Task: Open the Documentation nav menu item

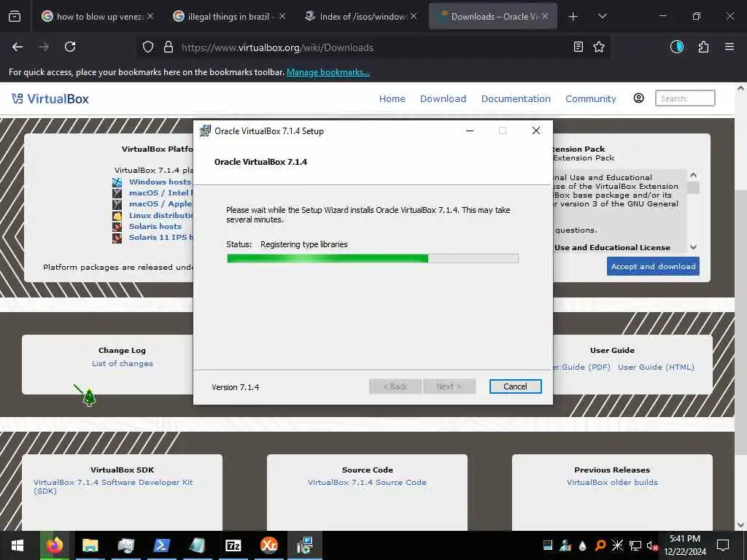Action: tap(516, 98)
